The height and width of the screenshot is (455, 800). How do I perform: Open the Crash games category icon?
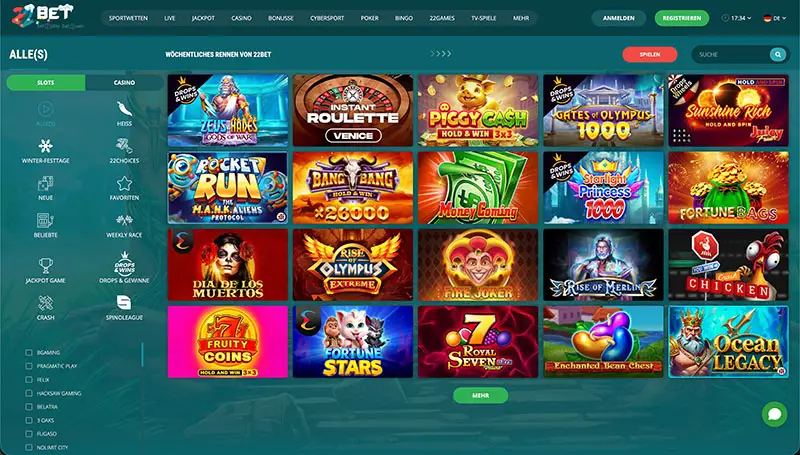[45, 304]
